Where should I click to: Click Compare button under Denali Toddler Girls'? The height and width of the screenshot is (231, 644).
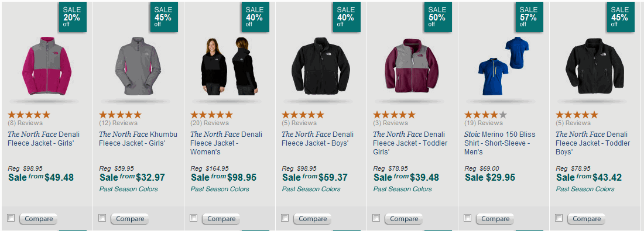coord(404,219)
